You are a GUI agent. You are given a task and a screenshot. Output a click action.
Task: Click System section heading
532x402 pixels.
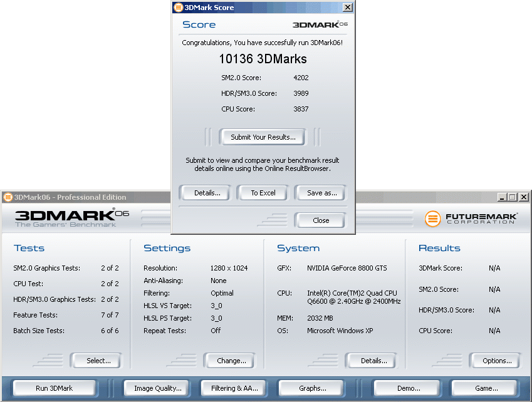298,248
